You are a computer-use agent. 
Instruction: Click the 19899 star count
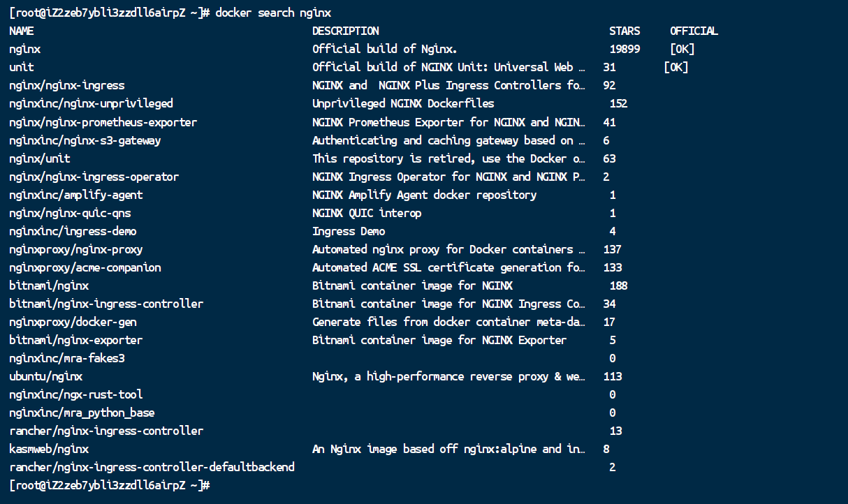pos(624,49)
